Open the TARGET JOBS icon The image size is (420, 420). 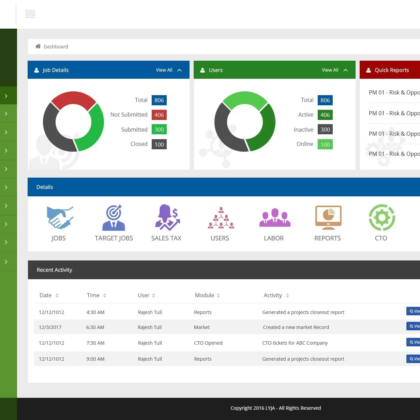tap(114, 217)
